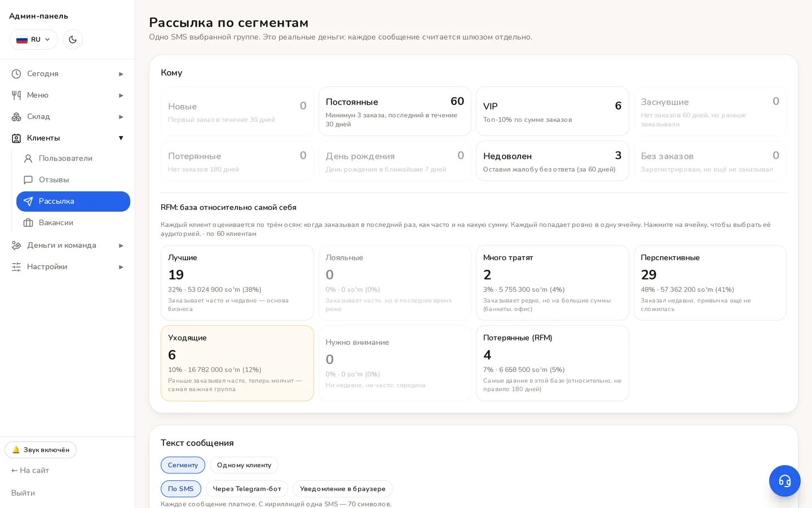Choose the VIP segment card
The height and width of the screenshot is (508, 812).
553,111
